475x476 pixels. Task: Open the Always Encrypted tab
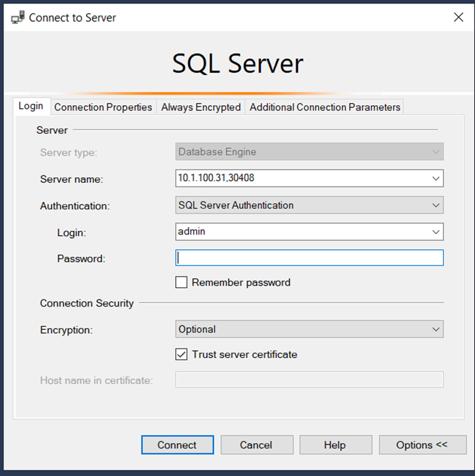click(201, 107)
